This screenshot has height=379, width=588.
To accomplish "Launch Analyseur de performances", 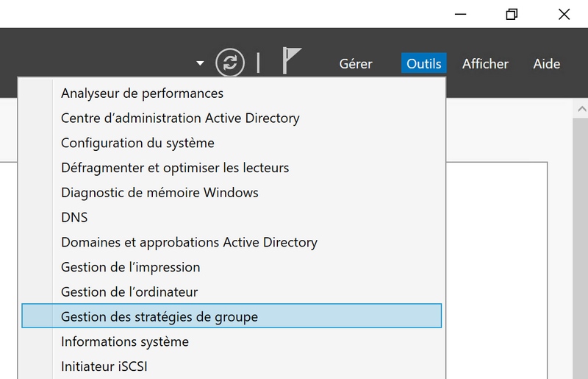I will (x=142, y=93).
